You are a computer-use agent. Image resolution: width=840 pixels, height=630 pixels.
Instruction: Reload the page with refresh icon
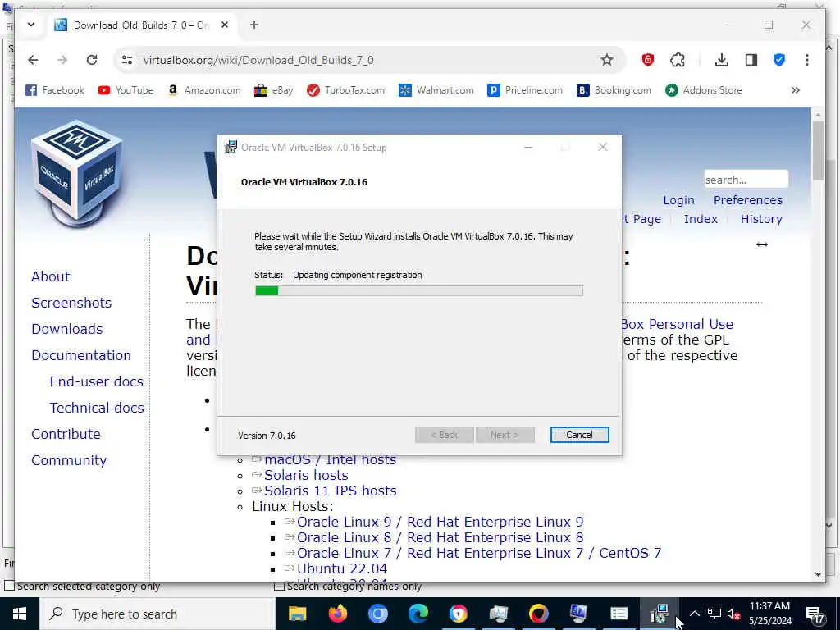[92, 60]
